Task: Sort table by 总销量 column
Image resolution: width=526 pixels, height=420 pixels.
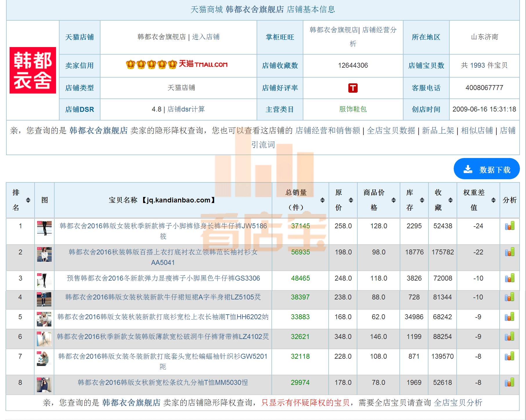Action: [x=323, y=200]
